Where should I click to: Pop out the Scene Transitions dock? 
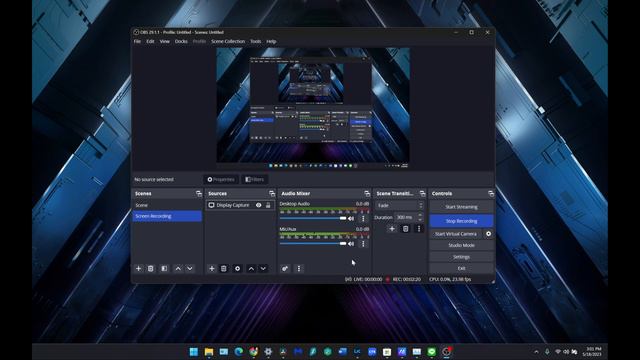[x=422, y=193]
